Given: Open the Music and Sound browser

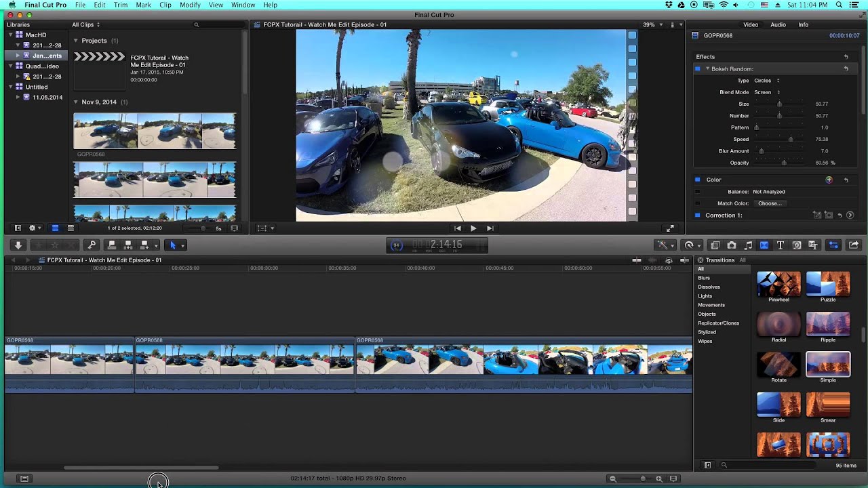Looking at the screenshot, I should tap(748, 245).
